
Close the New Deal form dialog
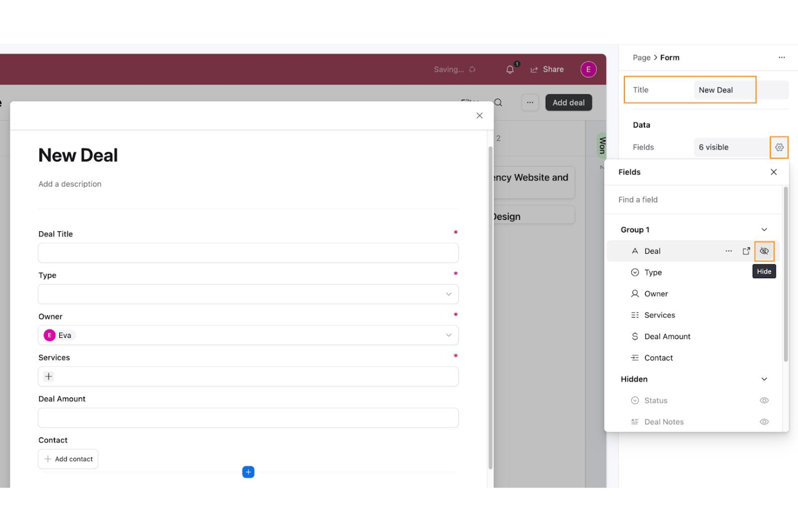coord(479,115)
